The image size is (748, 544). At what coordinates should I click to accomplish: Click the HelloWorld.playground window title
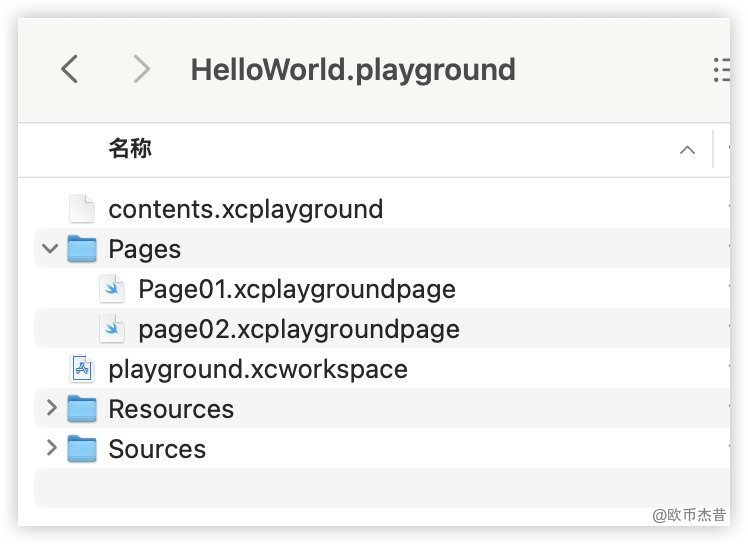tap(353, 70)
